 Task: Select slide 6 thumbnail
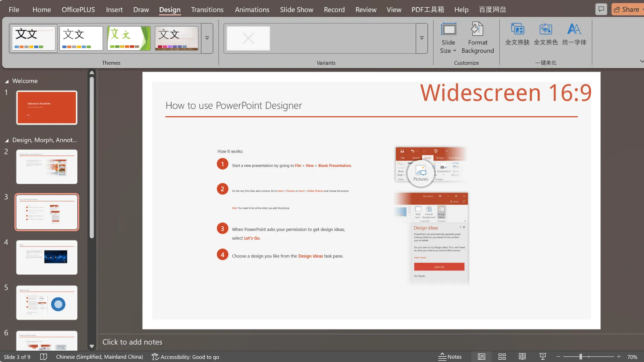[x=47, y=341]
